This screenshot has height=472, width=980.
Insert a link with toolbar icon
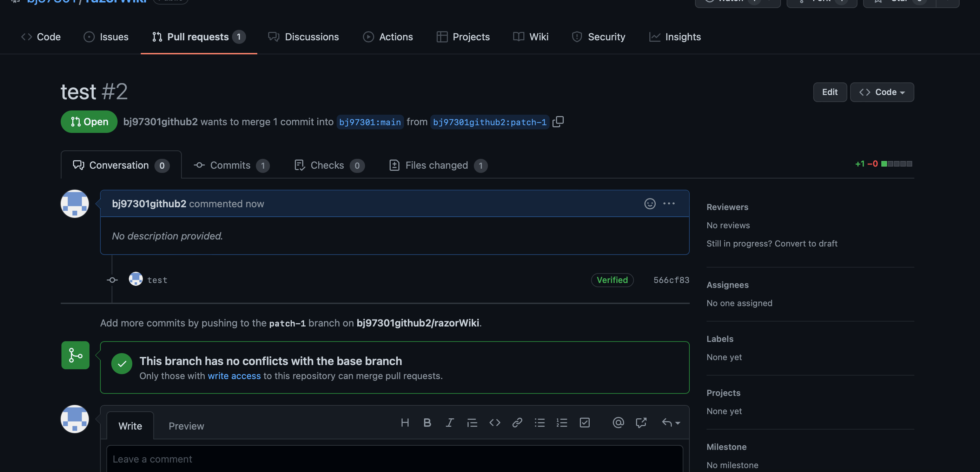517,423
